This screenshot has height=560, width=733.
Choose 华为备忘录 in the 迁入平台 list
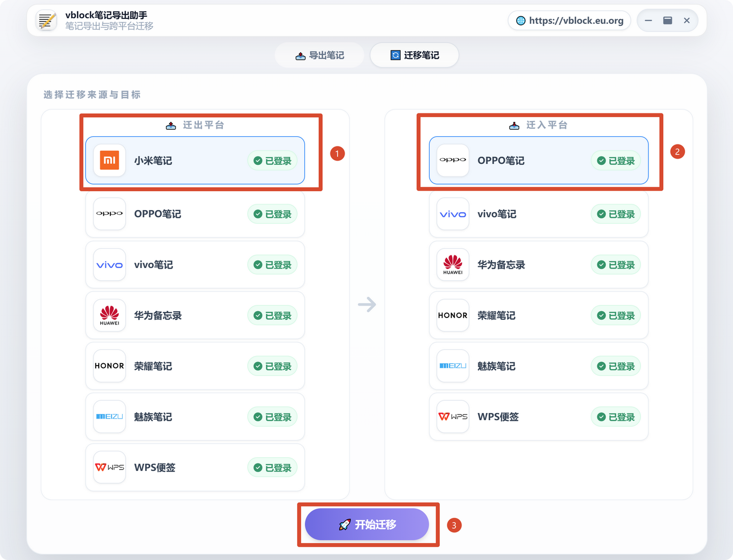[539, 264]
